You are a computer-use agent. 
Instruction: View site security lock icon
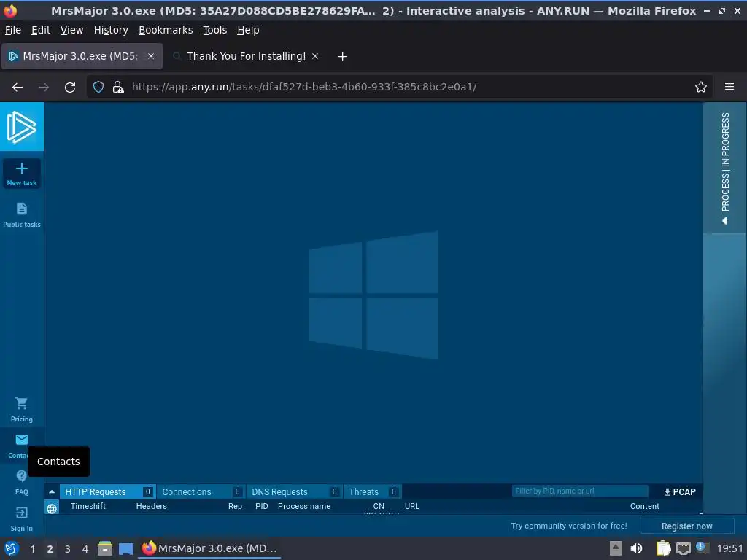click(118, 87)
